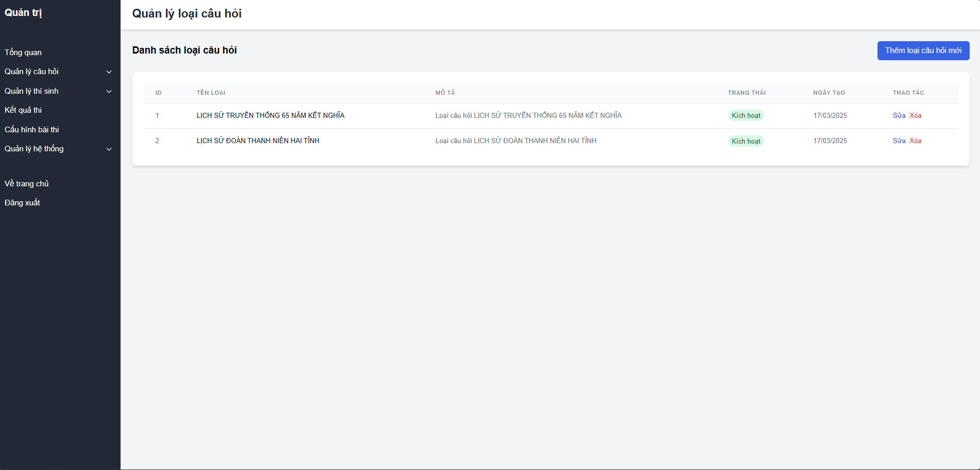Click Kích hoạt badge in second row
980x470 pixels.
(x=746, y=141)
